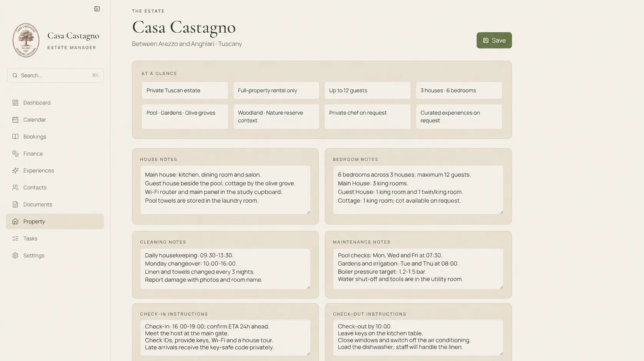Select the 'Private chef on request' field

click(x=368, y=116)
